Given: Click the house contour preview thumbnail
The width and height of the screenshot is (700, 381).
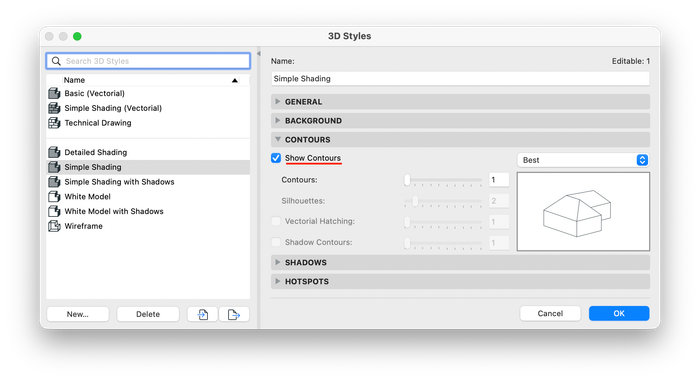Looking at the screenshot, I should pyautogui.click(x=583, y=212).
